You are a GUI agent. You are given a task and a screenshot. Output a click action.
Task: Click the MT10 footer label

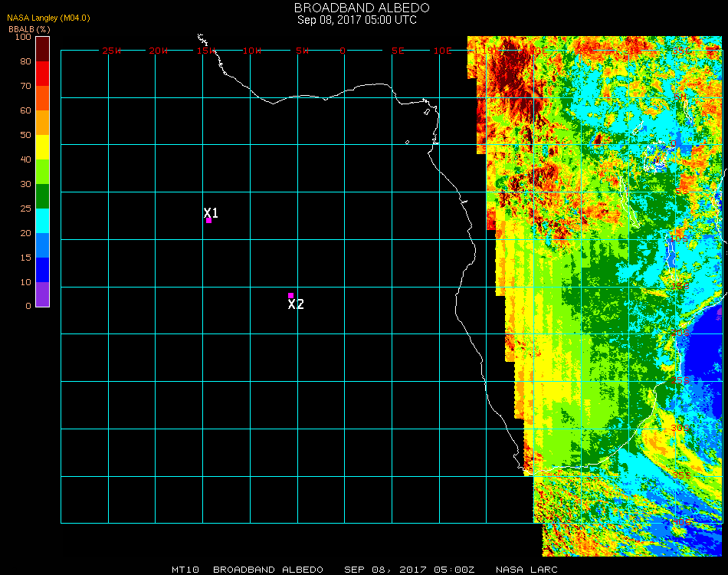click(x=186, y=570)
